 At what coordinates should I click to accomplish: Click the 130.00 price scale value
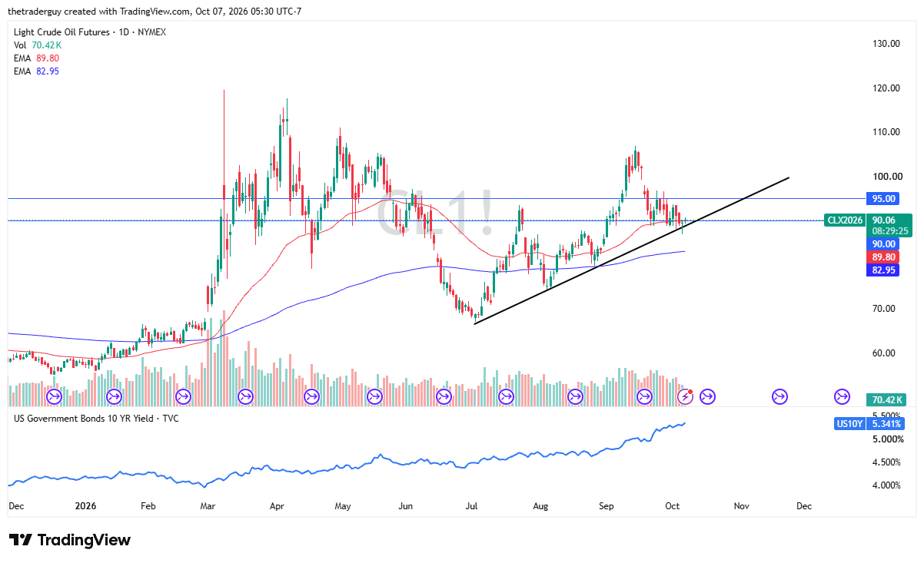tap(886, 44)
